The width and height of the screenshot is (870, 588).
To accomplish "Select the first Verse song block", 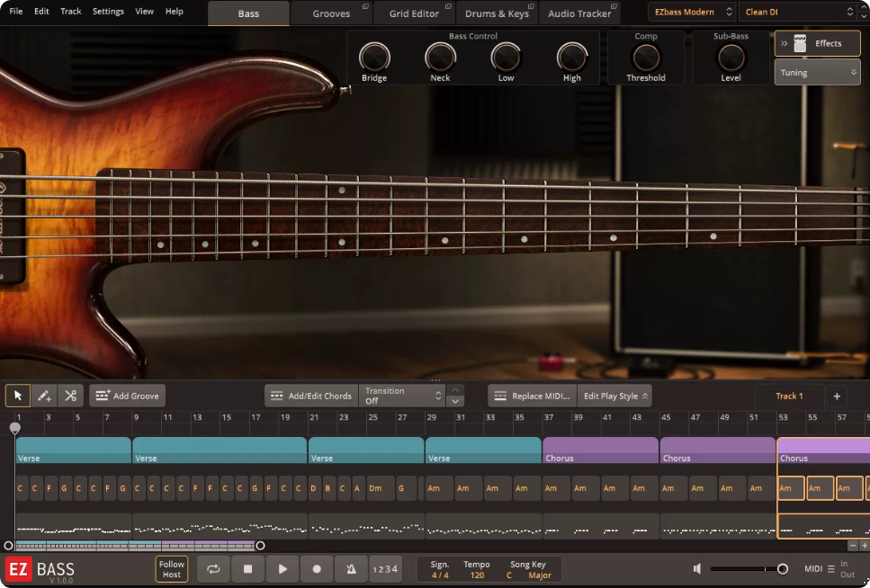I will pyautogui.click(x=74, y=450).
